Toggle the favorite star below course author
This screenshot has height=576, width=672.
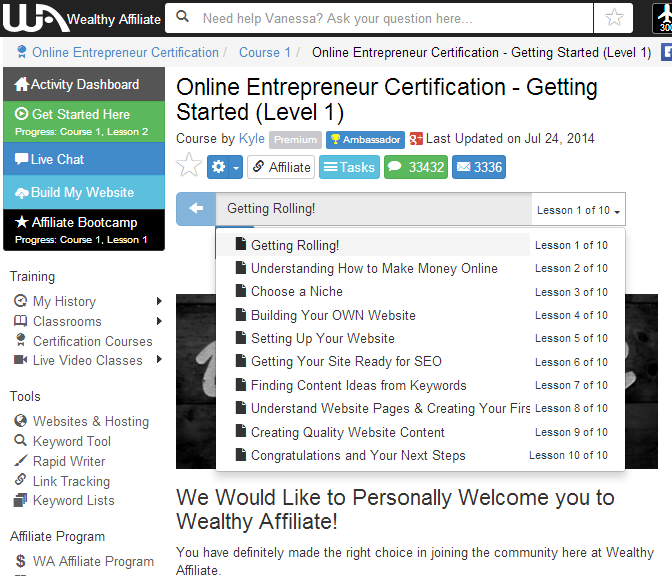tap(189, 166)
